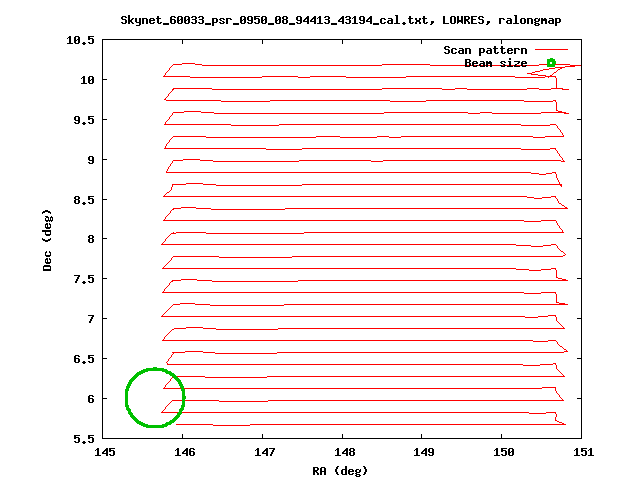The image size is (640, 480).
Task: Click the x-axis tick label "147"
Action: [264, 452]
